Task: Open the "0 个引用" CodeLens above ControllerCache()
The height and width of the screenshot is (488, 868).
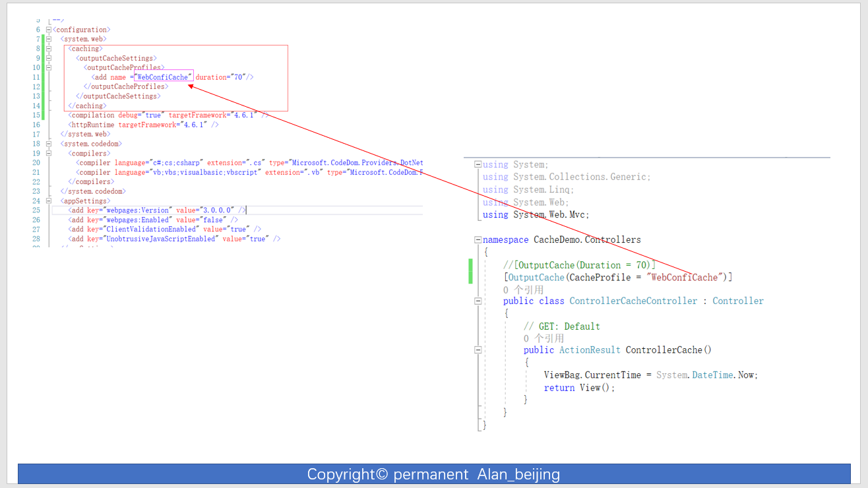Action: pos(544,338)
